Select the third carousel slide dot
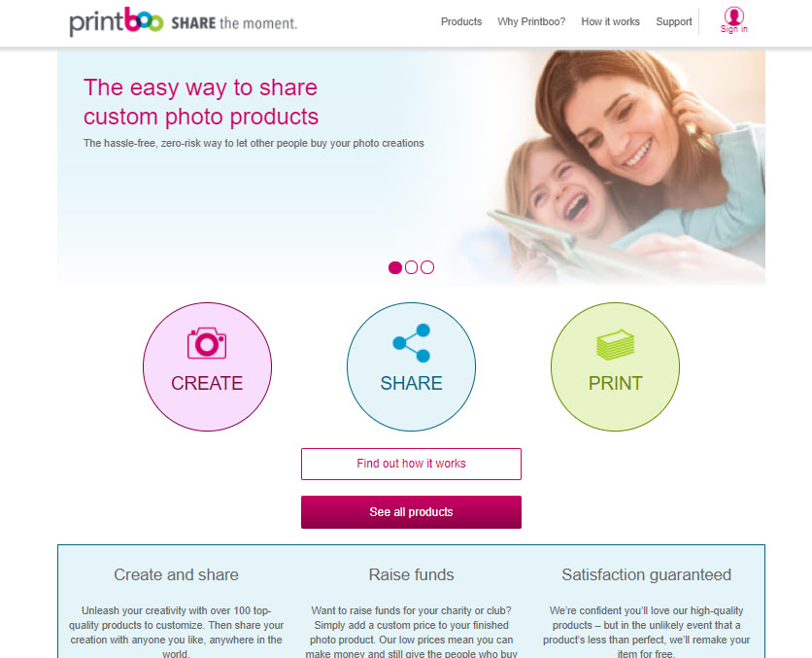The height and width of the screenshot is (658, 812). tap(427, 267)
